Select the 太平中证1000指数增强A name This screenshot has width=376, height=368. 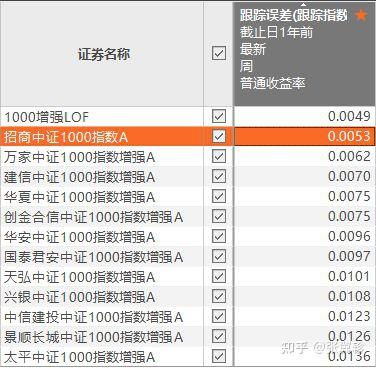(80, 357)
